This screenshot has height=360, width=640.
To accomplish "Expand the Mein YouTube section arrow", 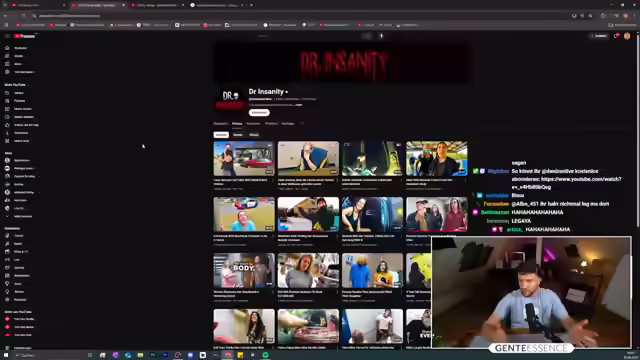I will pos(28,85).
